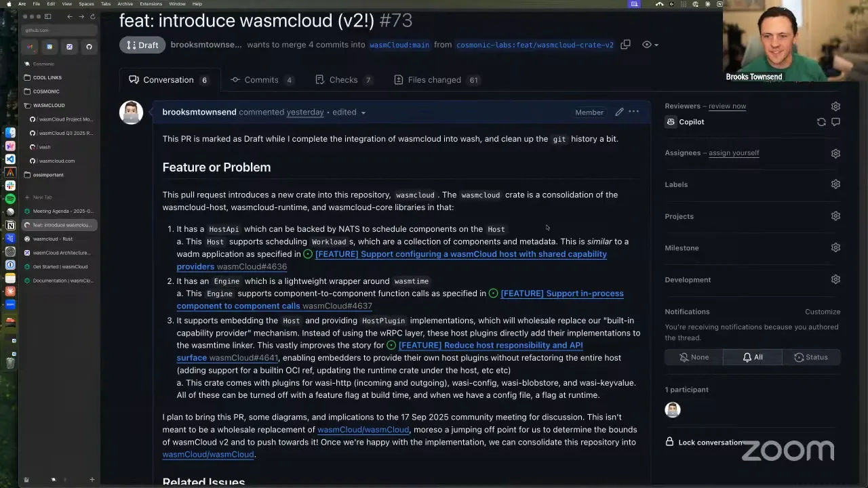Screen dimensions: 868x488
Task: Click the 'assign yourself' link
Action: click(734, 153)
